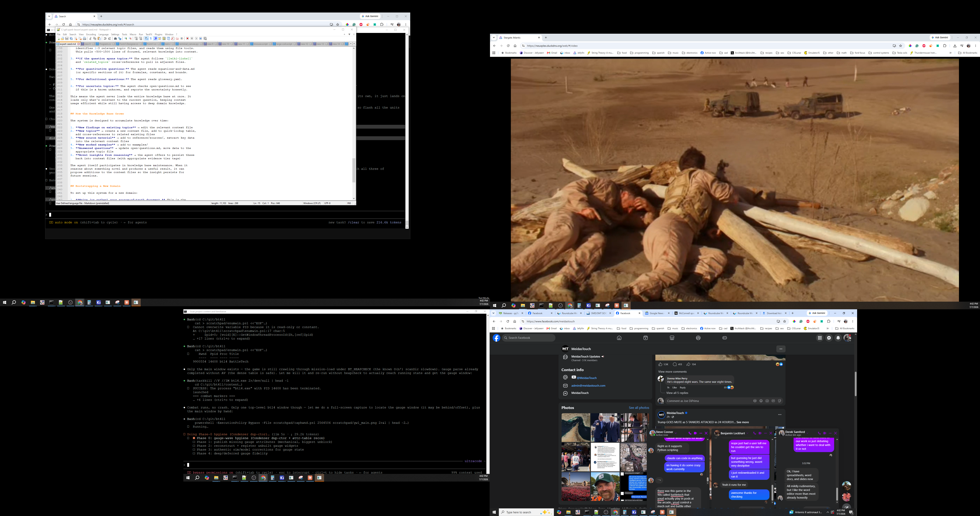Open tab search chevron in Stargate Atlantis window

494,38
